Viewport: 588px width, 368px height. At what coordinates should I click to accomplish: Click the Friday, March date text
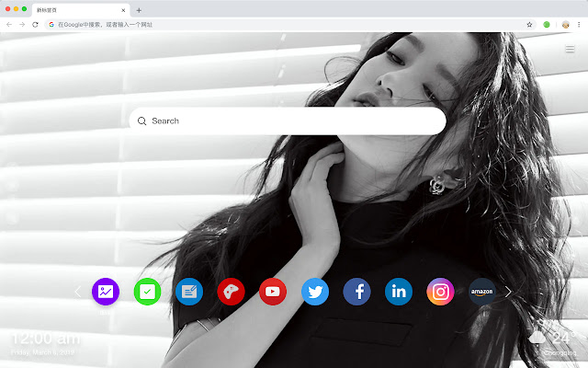(x=43, y=352)
